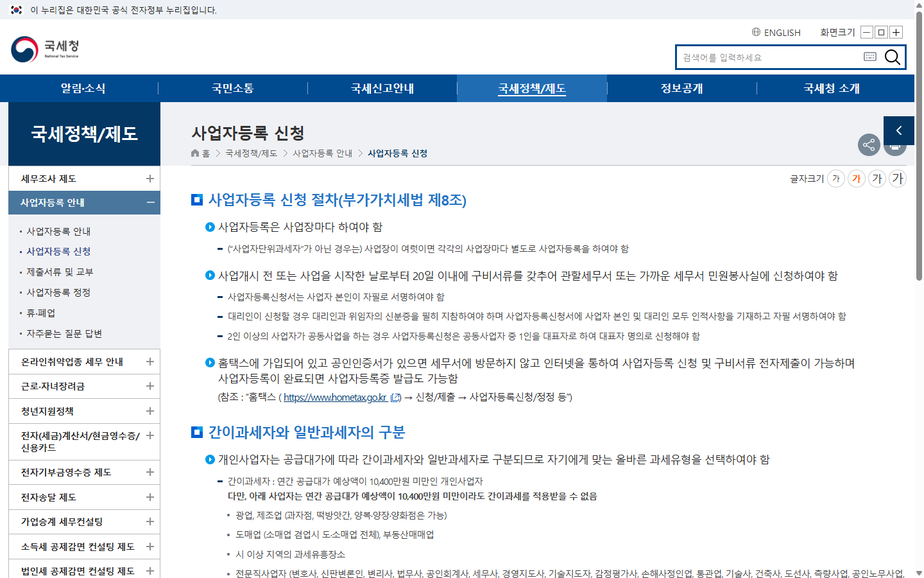This screenshot has width=924, height=578.
Task: Expand the 가업승계 세무컨설팅 section
Action: click(150, 521)
